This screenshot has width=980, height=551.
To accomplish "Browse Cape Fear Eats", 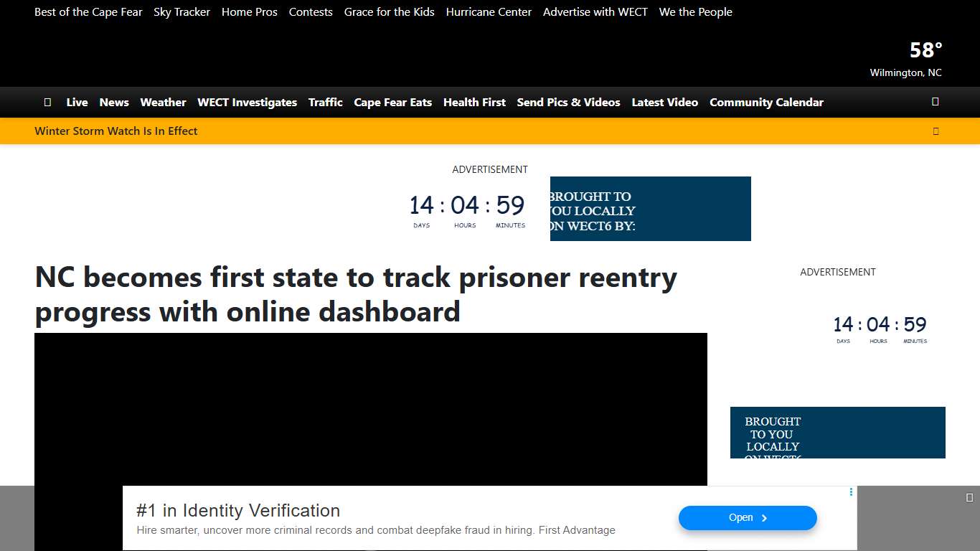I will [392, 102].
